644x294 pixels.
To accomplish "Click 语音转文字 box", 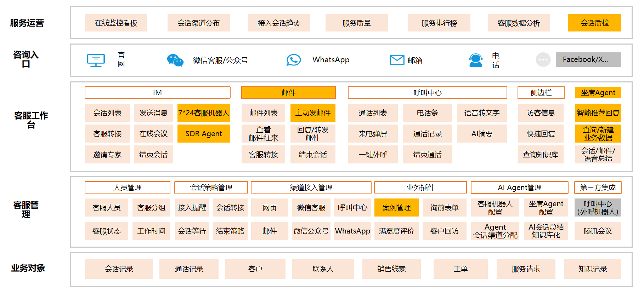I will pos(482,113).
